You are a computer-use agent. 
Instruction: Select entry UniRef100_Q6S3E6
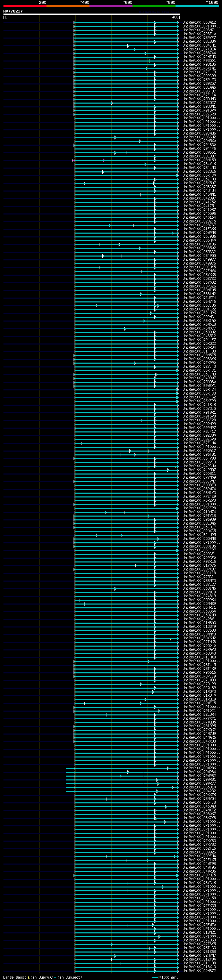point(199,172)
